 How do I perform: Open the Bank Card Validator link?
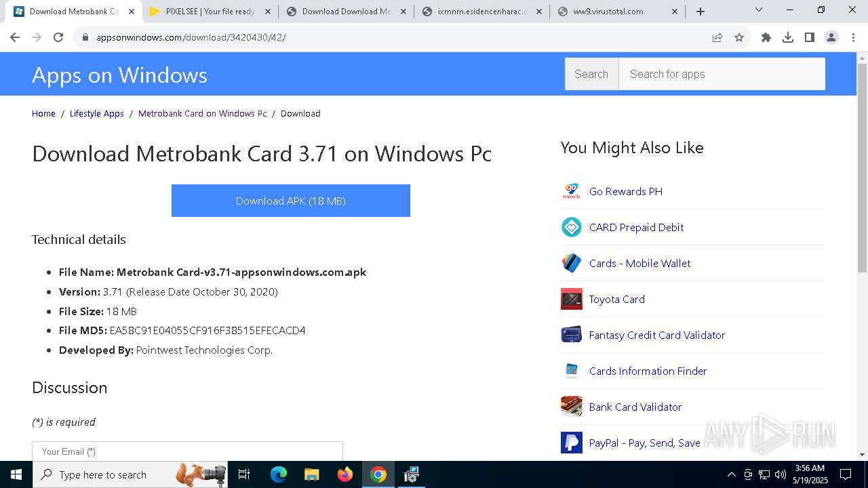pos(635,407)
